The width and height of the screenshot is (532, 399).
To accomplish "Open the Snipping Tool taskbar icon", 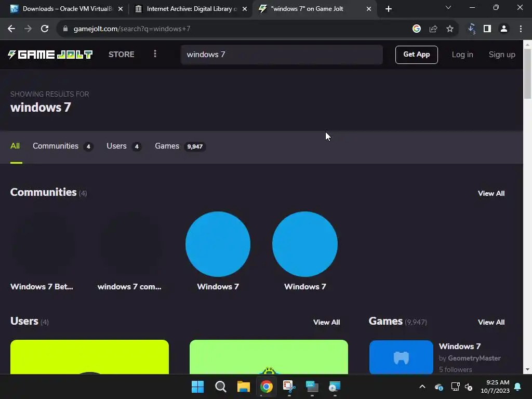I will point(289,387).
